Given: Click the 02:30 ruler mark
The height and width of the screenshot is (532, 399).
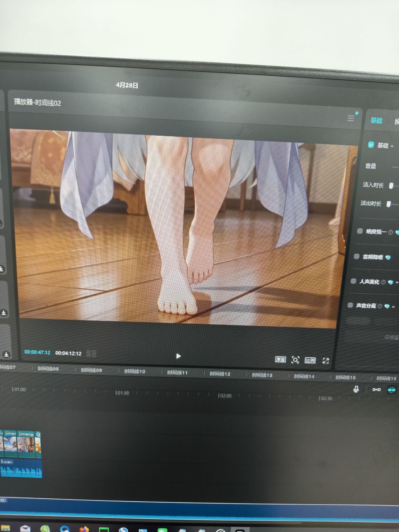Looking at the screenshot, I should (x=325, y=398).
